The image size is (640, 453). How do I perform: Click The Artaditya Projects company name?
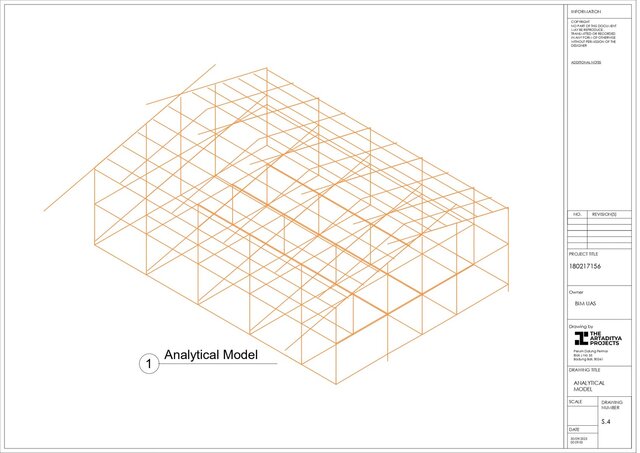point(598,338)
